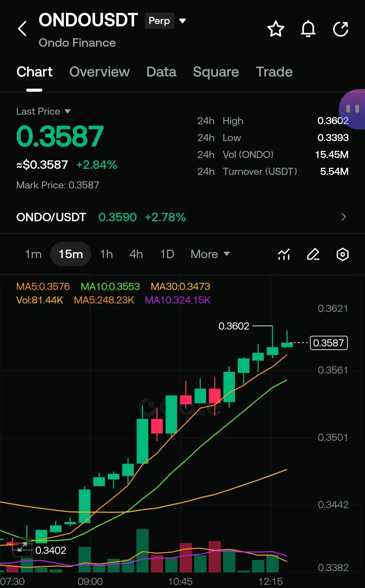The height and width of the screenshot is (588, 365).
Task: Tap the volume MA5:248.23K label
Action: click(104, 300)
